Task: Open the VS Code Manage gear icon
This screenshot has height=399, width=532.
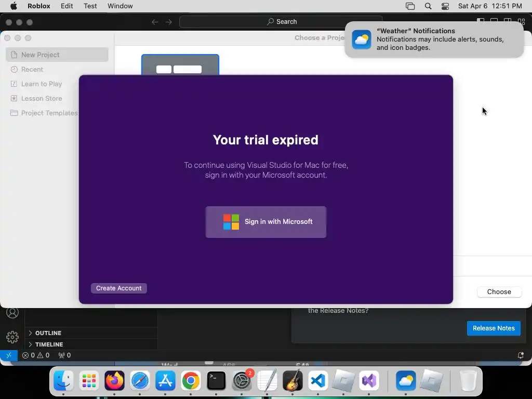Action: [x=12, y=337]
